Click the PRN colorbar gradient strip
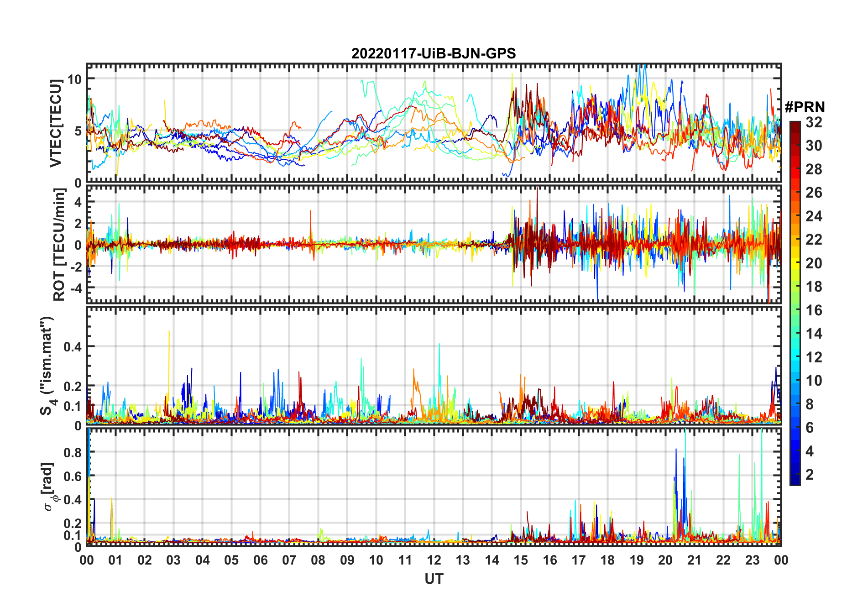 [795, 303]
